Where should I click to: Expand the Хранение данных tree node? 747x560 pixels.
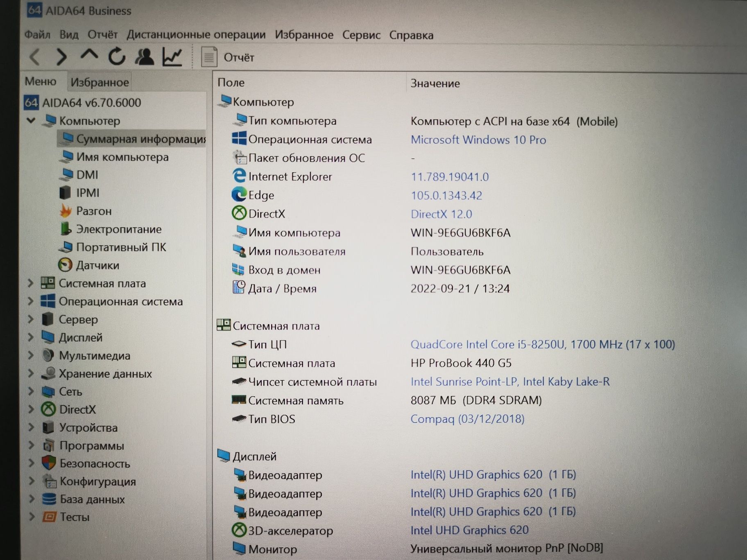pos(31,373)
